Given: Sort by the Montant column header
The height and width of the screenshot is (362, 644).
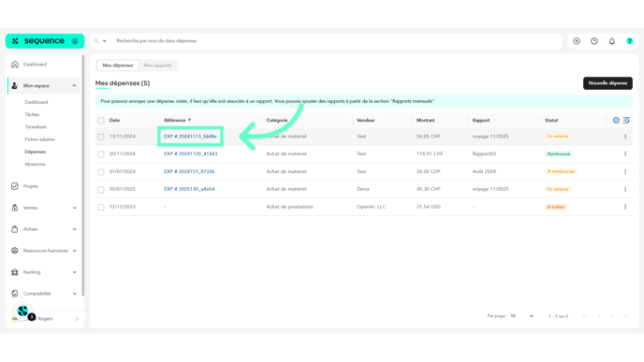Looking at the screenshot, I should (x=426, y=121).
